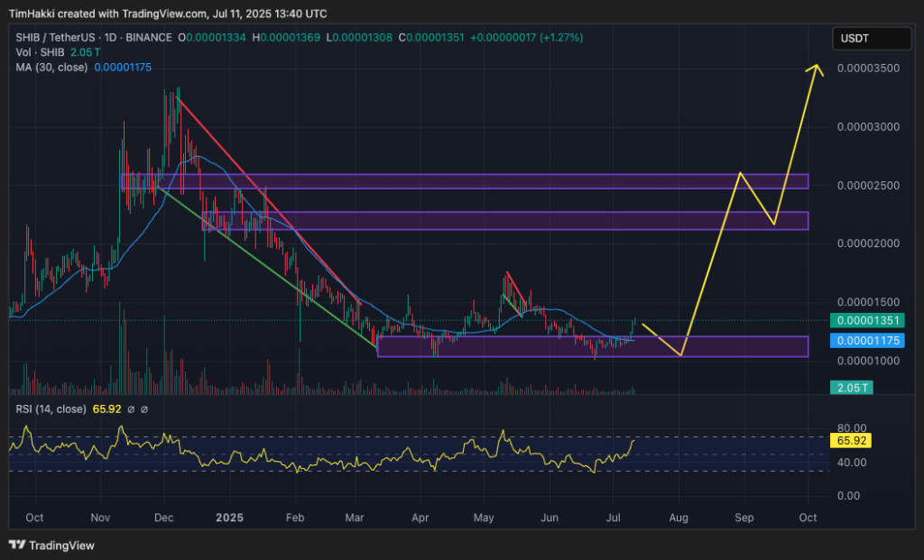Click the TimHakki created with TradingView.com caption
This screenshot has height=560, width=924.
167,14
